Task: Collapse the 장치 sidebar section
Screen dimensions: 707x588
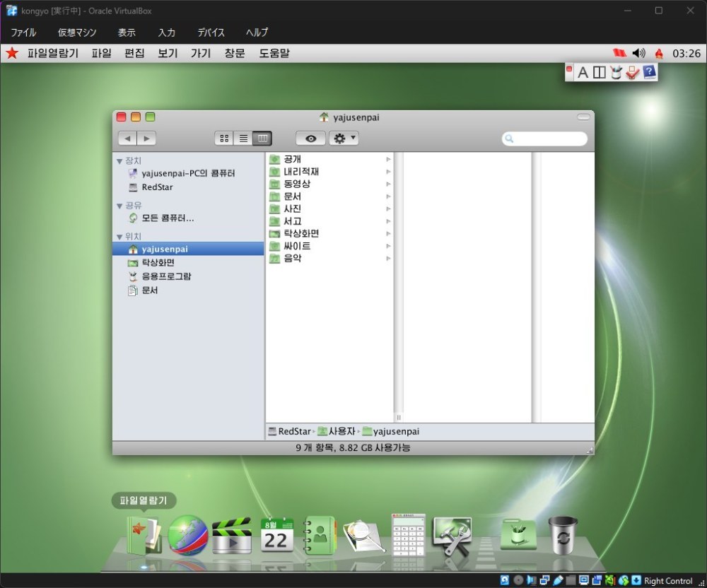Action: (119, 161)
